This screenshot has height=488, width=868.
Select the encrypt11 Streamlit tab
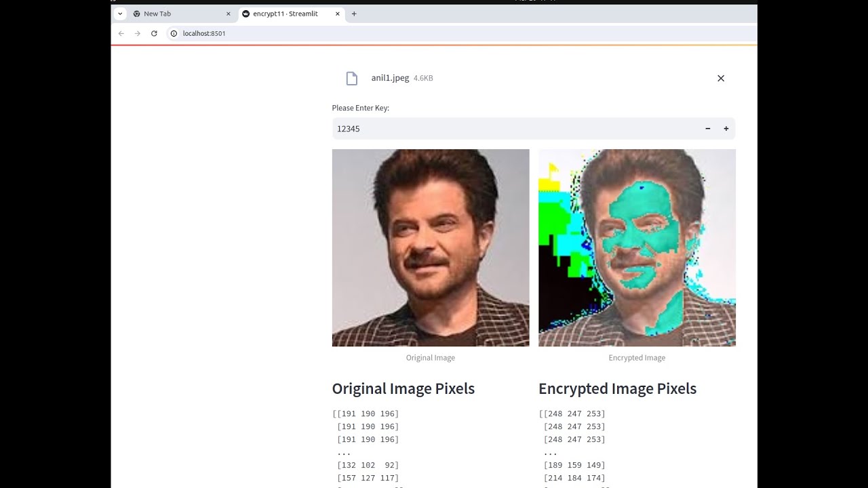(x=292, y=14)
